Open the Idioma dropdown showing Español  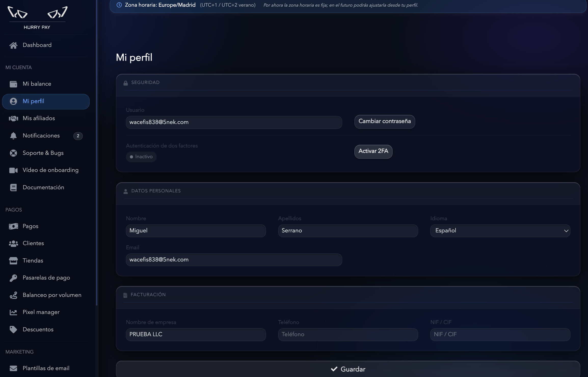point(500,231)
